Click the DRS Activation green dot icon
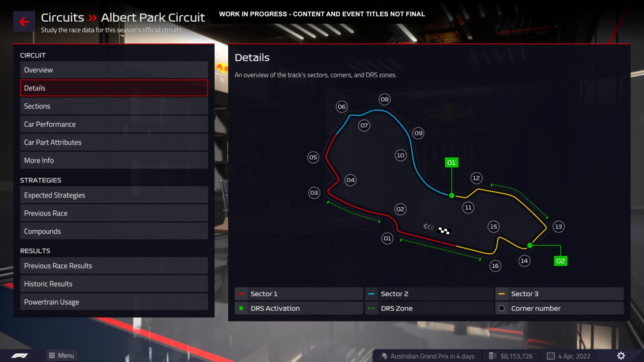The image size is (644, 362). click(x=242, y=308)
